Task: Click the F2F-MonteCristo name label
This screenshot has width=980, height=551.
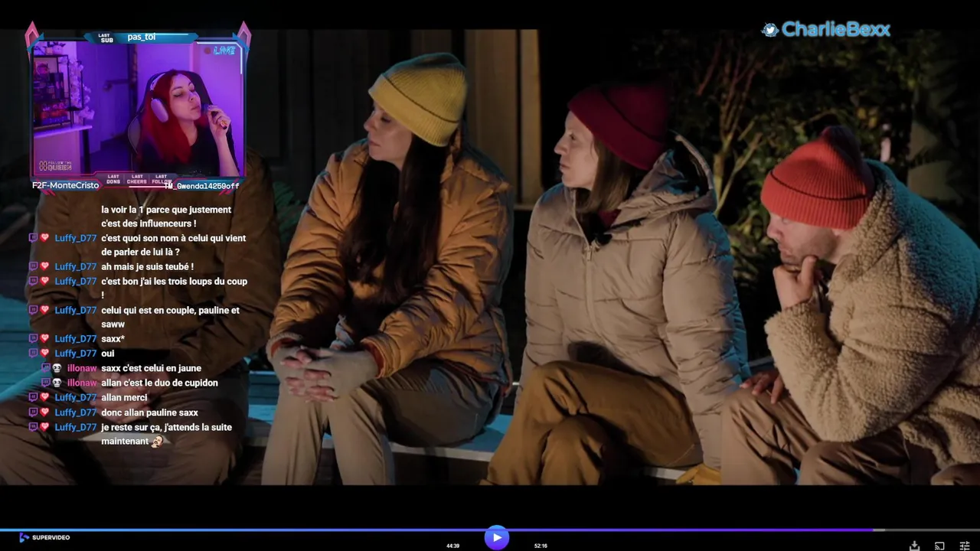Action: pyautogui.click(x=65, y=185)
